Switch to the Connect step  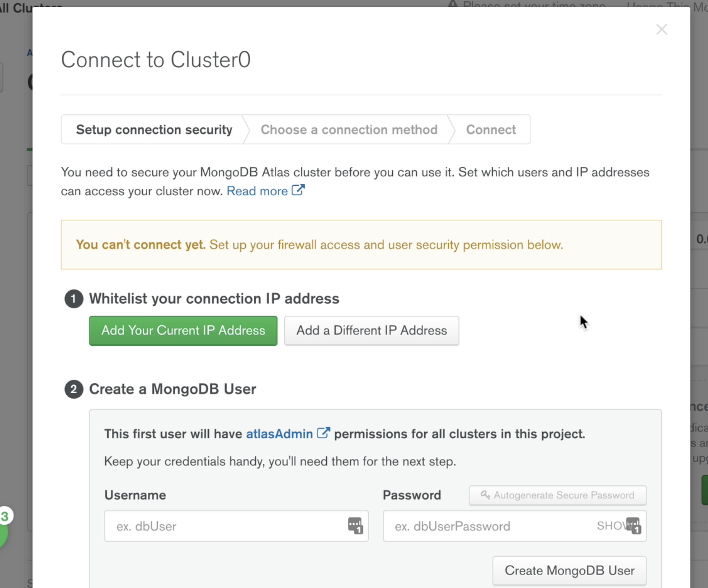491,130
